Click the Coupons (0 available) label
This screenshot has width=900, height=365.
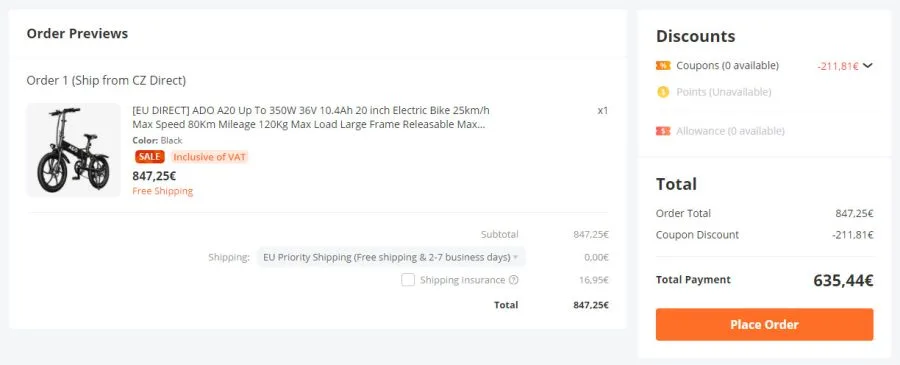[x=727, y=65]
